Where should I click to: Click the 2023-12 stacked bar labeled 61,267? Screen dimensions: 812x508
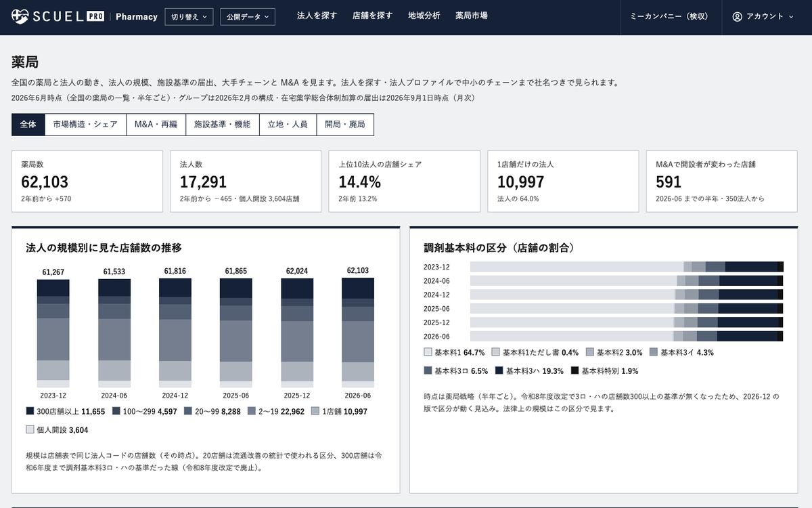(x=53, y=333)
